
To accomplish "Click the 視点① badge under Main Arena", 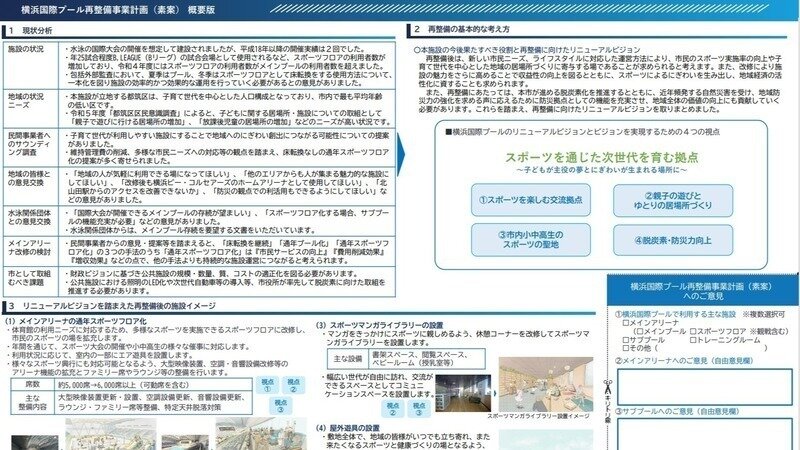I will (268, 385).
